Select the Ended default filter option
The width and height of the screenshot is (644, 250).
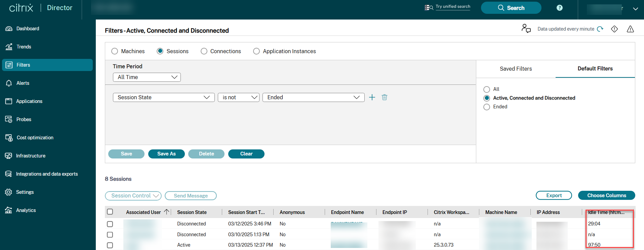487,107
